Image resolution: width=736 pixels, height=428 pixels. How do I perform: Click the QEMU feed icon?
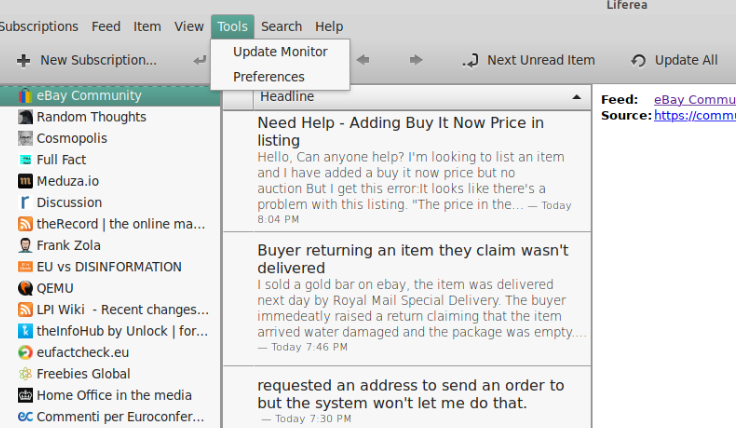(26, 288)
